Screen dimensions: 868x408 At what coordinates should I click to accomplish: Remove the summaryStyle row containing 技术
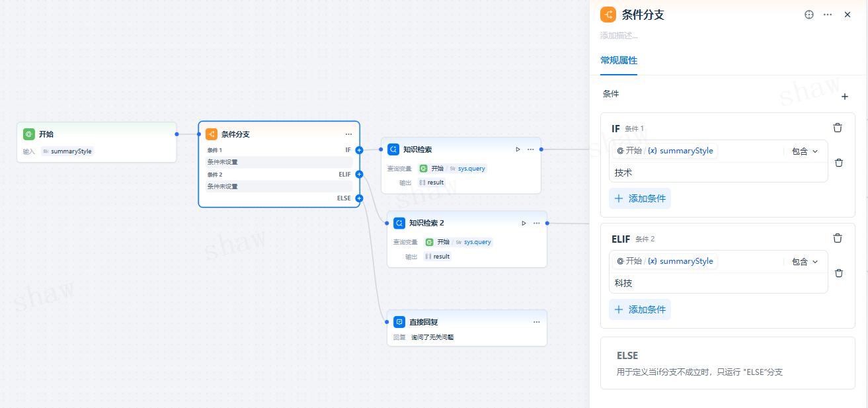point(839,162)
